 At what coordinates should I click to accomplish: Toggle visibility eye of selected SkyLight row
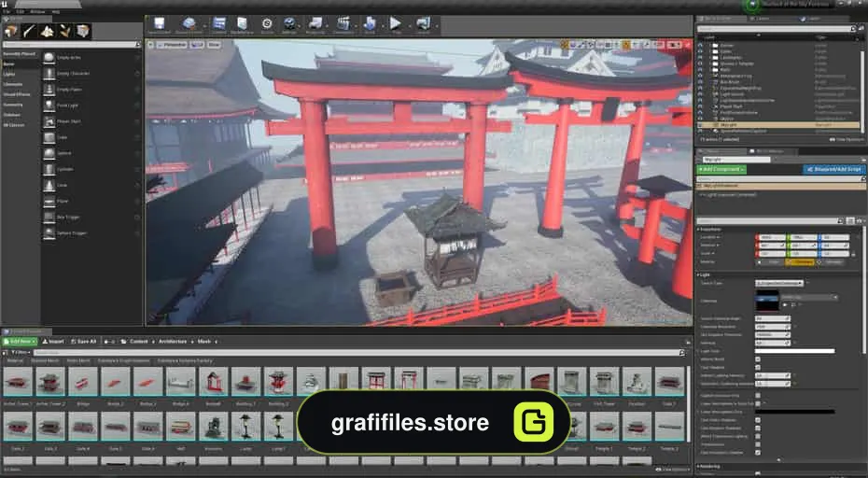pyautogui.click(x=700, y=125)
